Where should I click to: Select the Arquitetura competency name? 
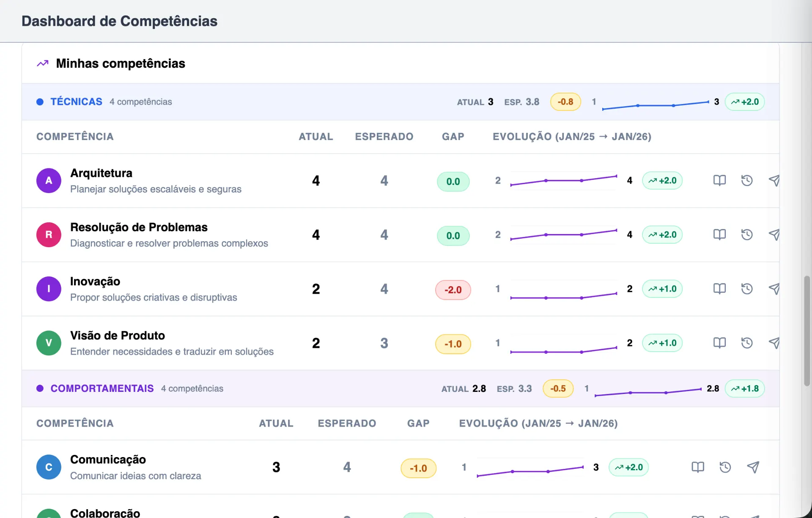(x=101, y=173)
